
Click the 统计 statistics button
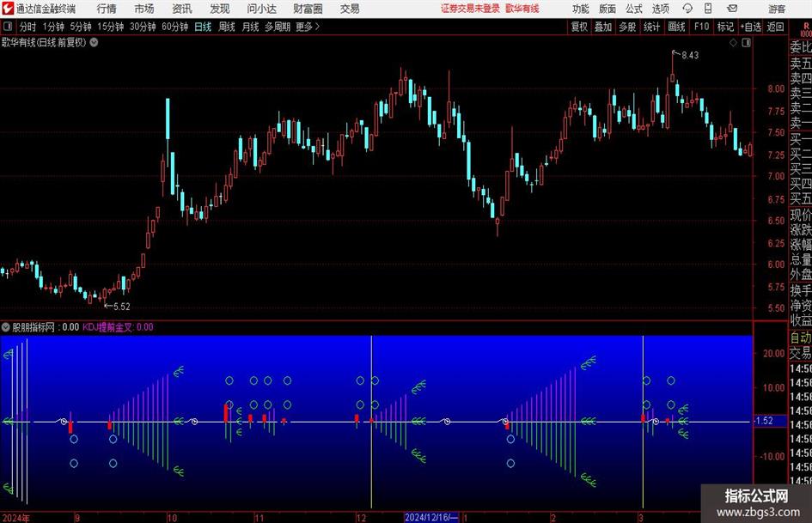pyautogui.click(x=652, y=27)
